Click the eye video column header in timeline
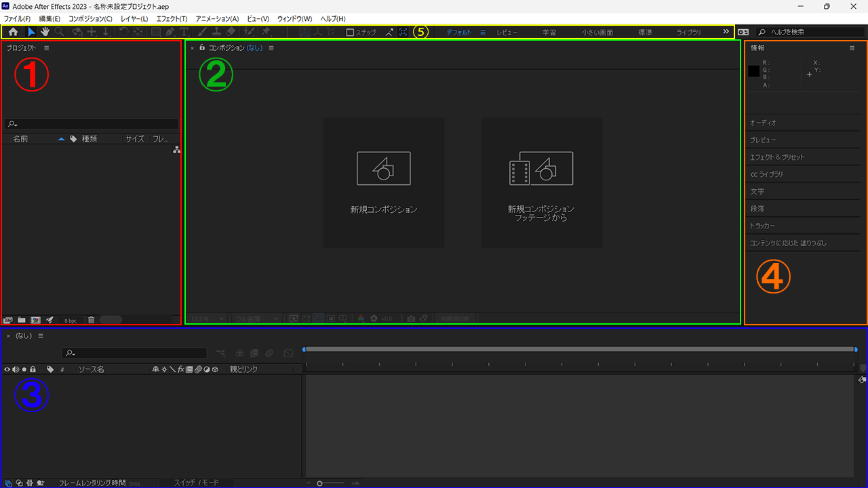Screen dimensions: 868x488 click(x=7, y=369)
